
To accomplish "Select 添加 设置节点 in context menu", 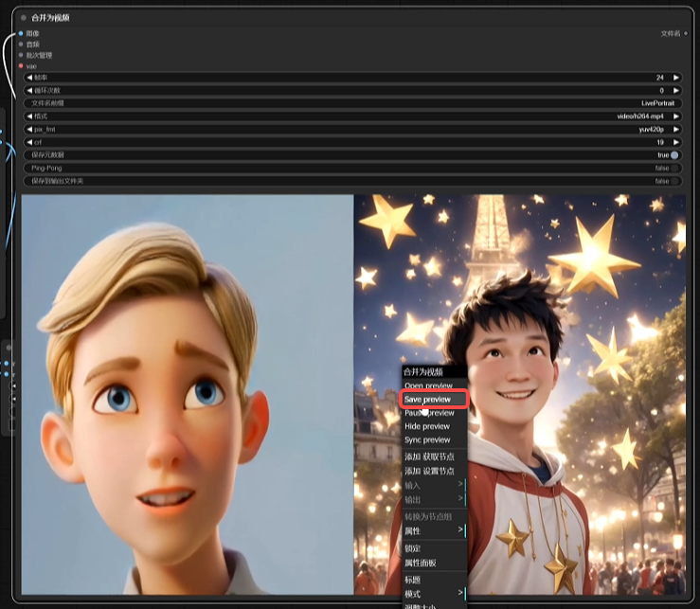I will 435,471.
